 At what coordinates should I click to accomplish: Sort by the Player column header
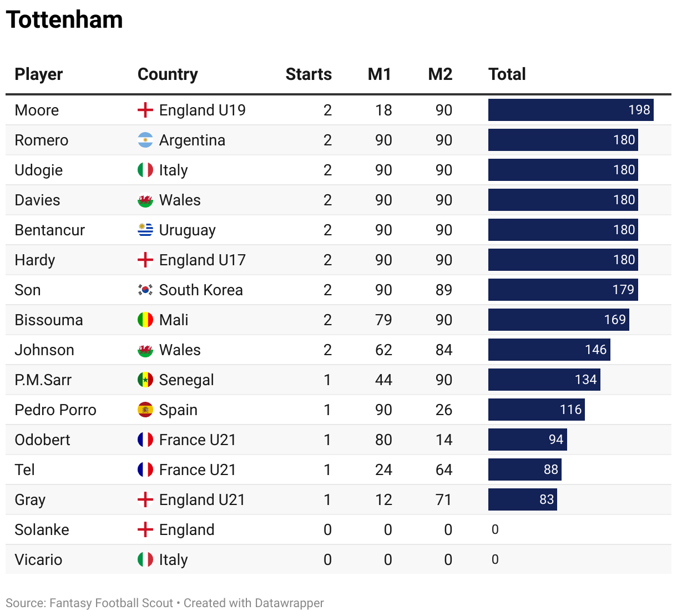(39, 74)
